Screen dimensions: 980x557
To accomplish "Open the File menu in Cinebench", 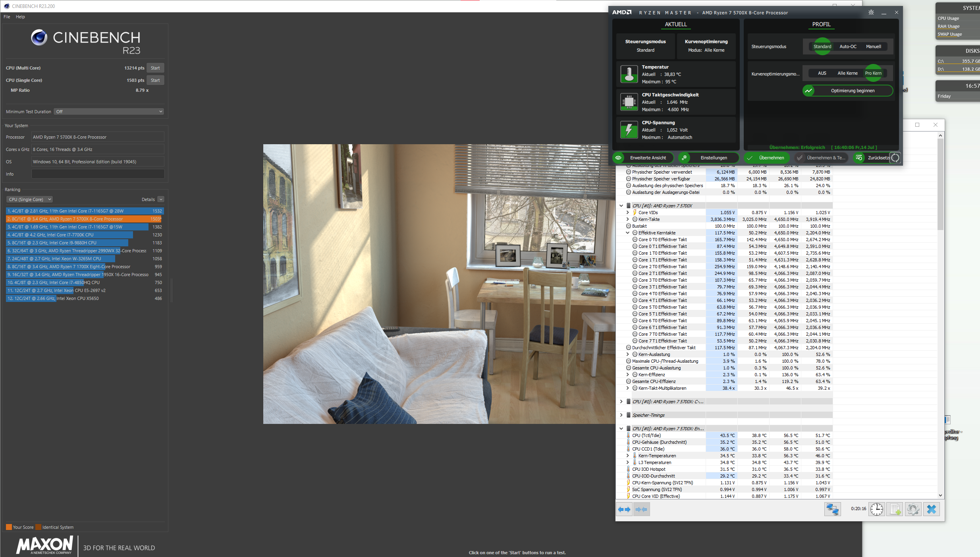I will click(x=7, y=17).
